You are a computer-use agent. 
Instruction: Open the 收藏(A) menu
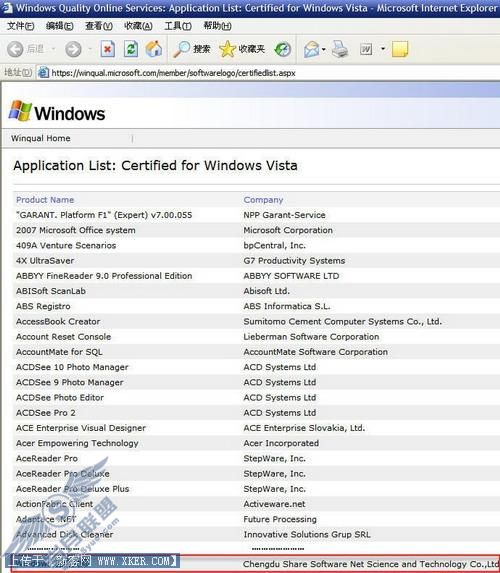pos(138,26)
